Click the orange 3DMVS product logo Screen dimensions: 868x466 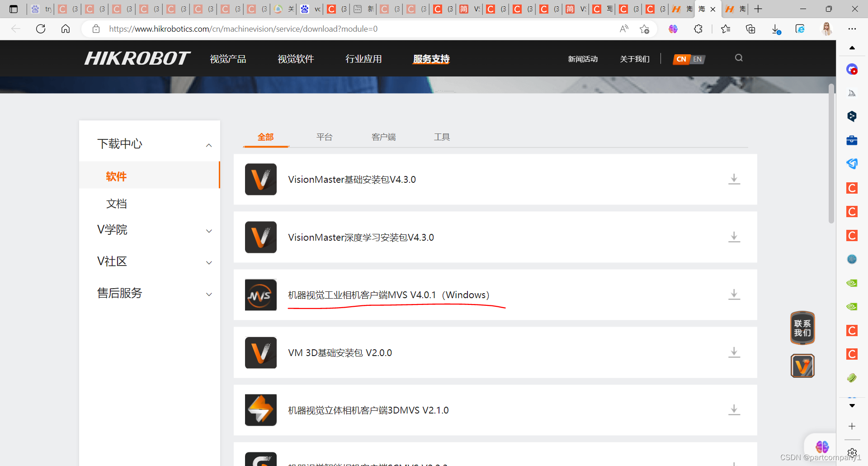261,410
